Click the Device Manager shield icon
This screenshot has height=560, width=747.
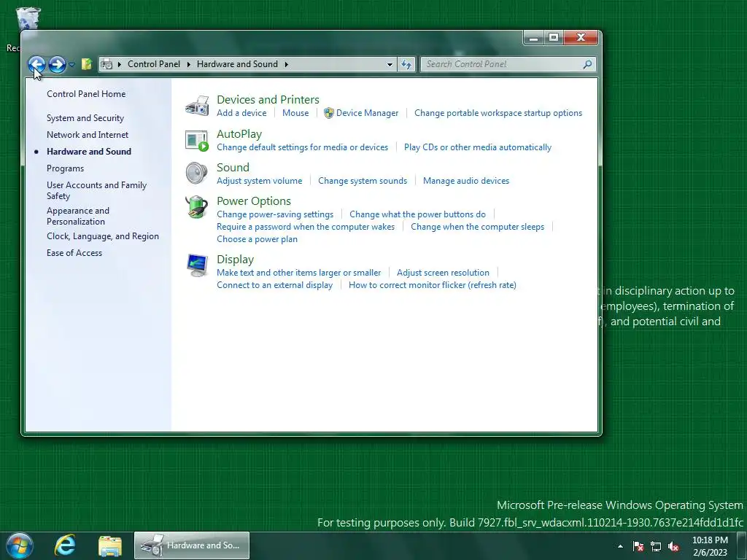coord(329,113)
